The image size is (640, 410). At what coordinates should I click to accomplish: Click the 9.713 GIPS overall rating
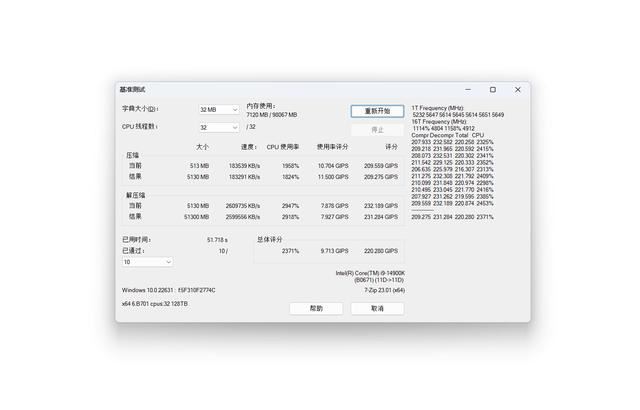(x=335, y=251)
